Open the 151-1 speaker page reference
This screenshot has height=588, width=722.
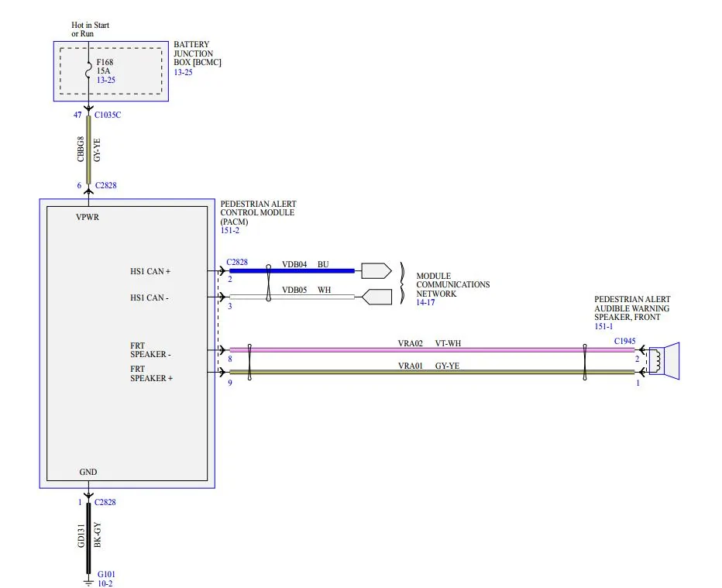click(604, 327)
